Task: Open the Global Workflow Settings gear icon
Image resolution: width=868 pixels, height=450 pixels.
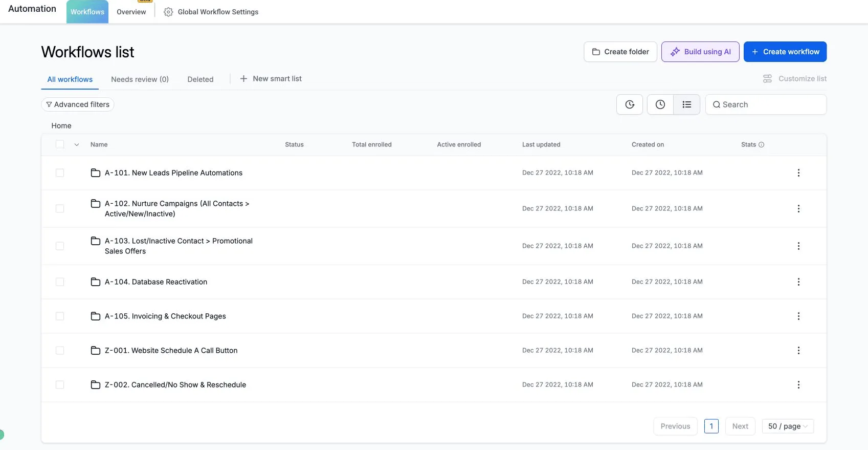Action: 168,12
